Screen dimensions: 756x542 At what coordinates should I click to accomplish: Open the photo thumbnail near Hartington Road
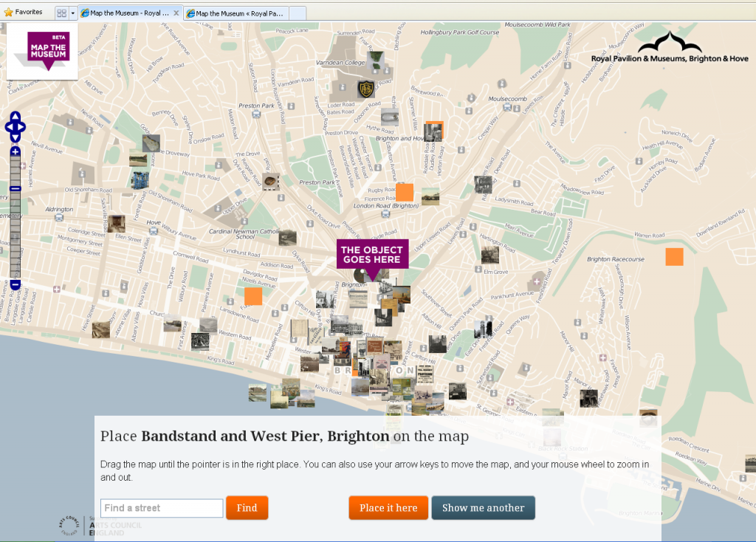490,255
